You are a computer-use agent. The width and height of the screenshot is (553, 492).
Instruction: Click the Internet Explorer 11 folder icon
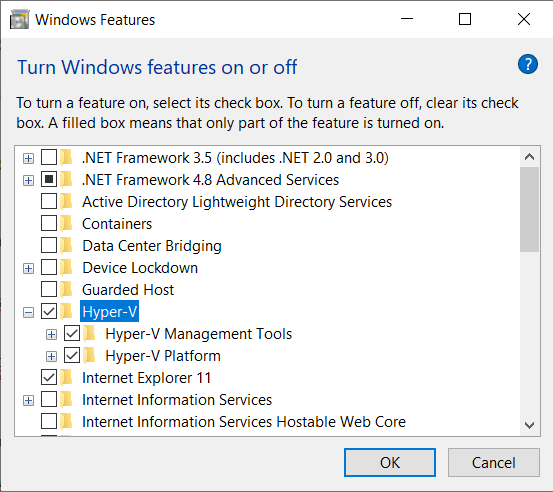[x=66, y=377]
